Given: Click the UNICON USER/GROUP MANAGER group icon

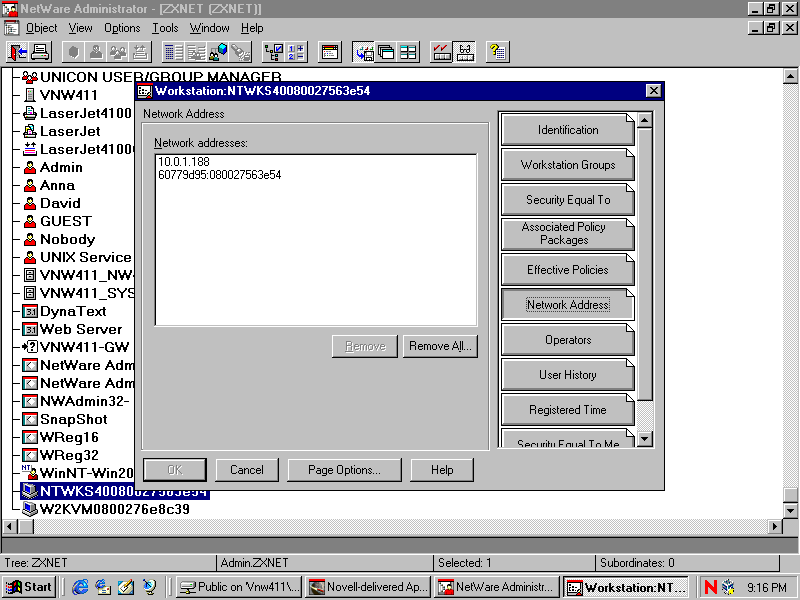Looking at the screenshot, I should 30,78.
